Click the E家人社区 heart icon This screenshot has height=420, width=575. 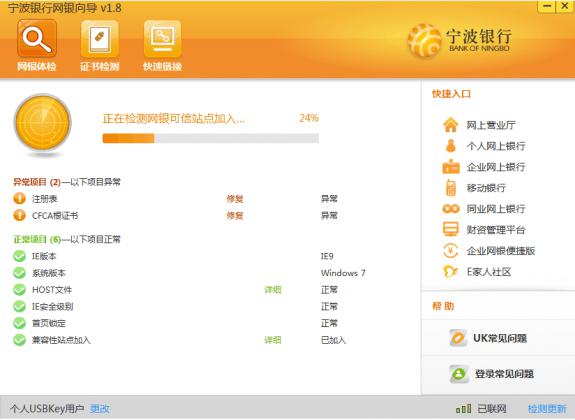coord(451,272)
